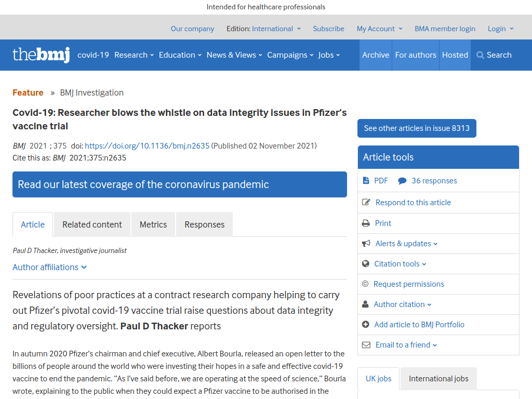532x399 pixels.
Task: Switch to the Metrics tab
Action: pos(153,224)
